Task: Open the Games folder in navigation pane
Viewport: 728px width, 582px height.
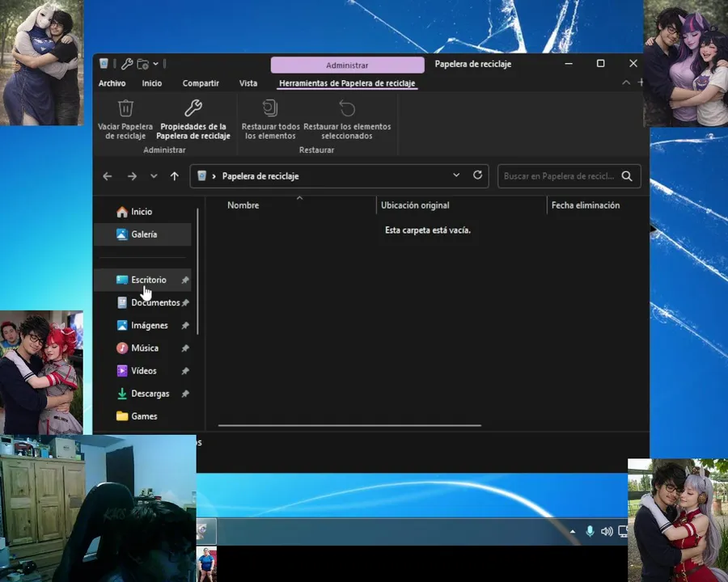Action: click(x=142, y=416)
